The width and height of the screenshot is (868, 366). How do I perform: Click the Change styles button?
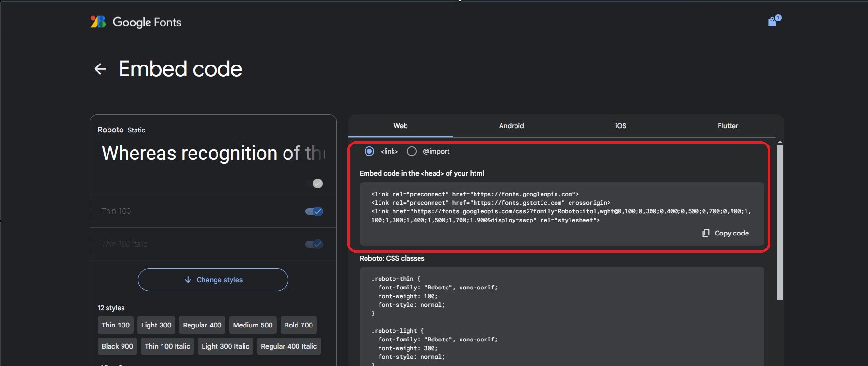click(213, 280)
